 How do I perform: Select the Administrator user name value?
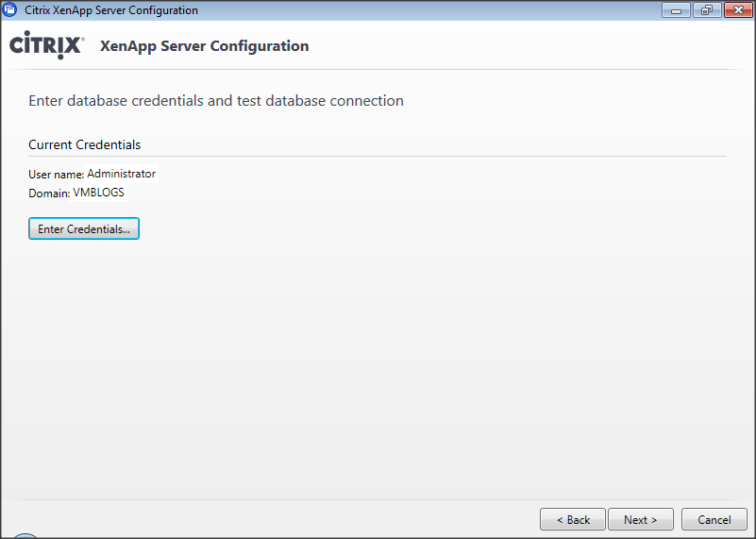pyautogui.click(x=121, y=174)
